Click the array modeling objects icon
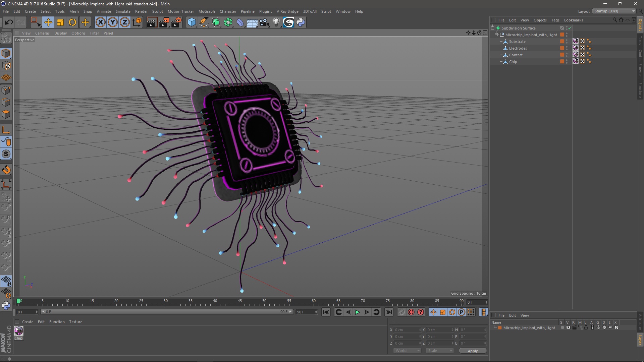Image resolution: width=644 pixels, height=362 pixels. (x=228, y=22)
